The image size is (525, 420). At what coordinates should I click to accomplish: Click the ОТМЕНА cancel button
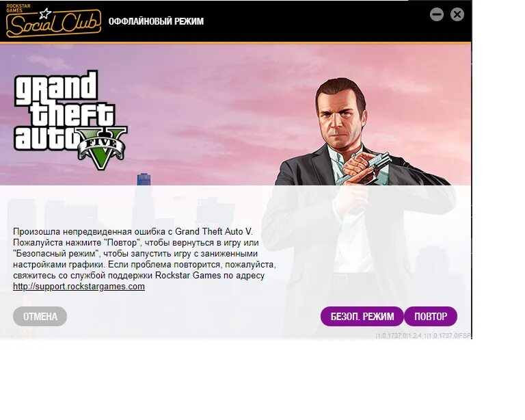[x=40, y=317]
